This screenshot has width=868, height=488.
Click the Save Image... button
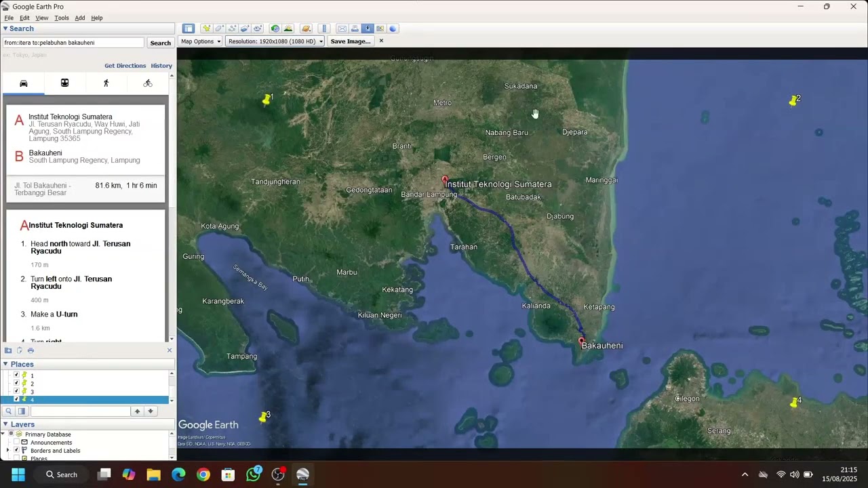[351, 41]
